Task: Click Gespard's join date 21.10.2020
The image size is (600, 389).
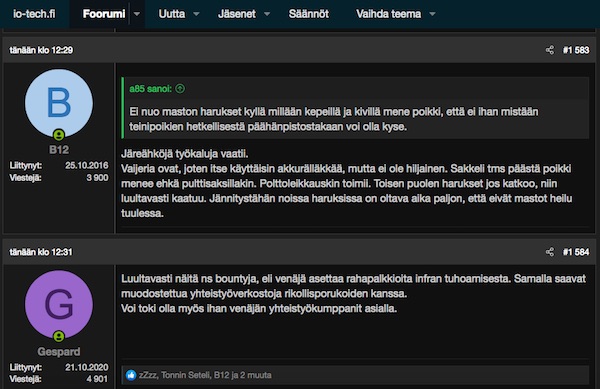Action: coord(86,367)
